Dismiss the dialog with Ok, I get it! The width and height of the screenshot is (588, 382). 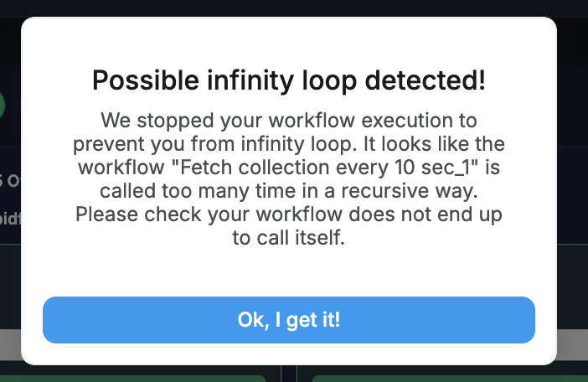pyautogui.click(x=289, y=320)
